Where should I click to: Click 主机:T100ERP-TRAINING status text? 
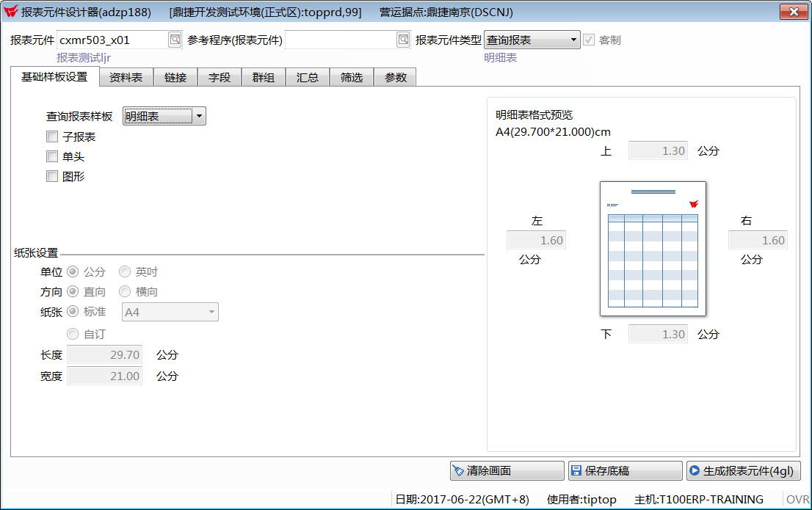pos(699,499)
